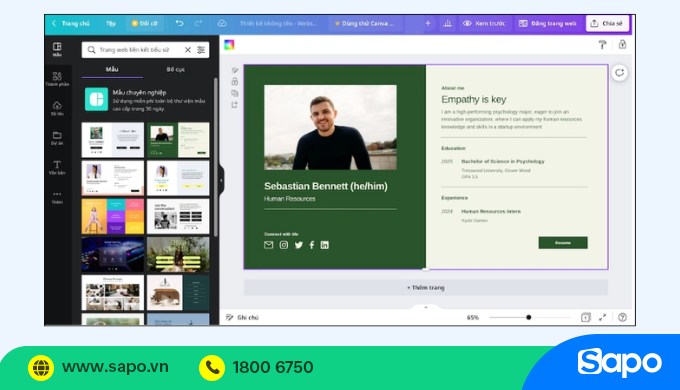Click the refresh circular arrow button
Viewport: 680px width, 390px height.
click(x=619, y=72)
